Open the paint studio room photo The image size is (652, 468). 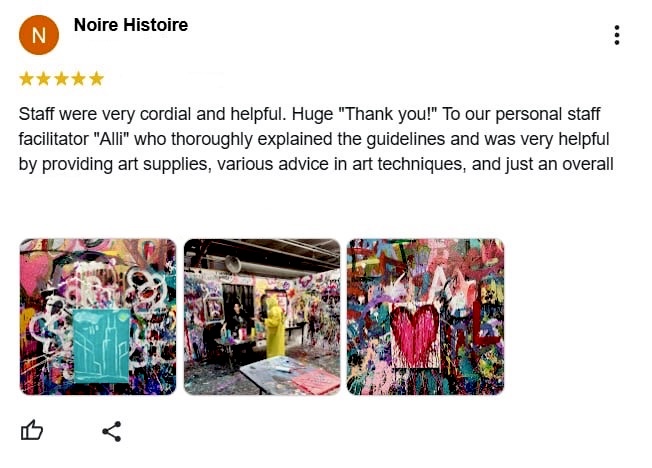tap(262, 317)
